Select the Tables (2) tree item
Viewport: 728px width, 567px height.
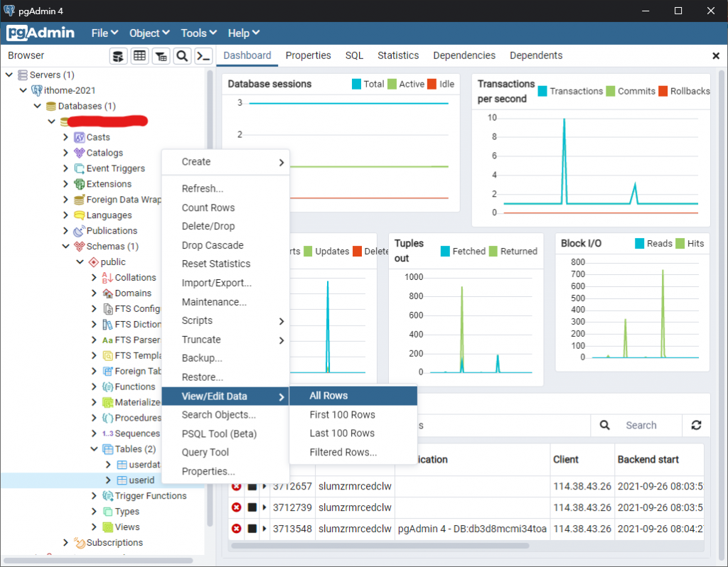[135, 449]
